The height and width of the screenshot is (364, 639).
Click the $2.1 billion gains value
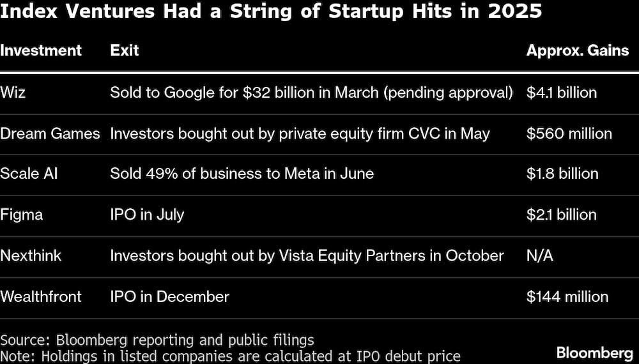click(x=562, y=215)
